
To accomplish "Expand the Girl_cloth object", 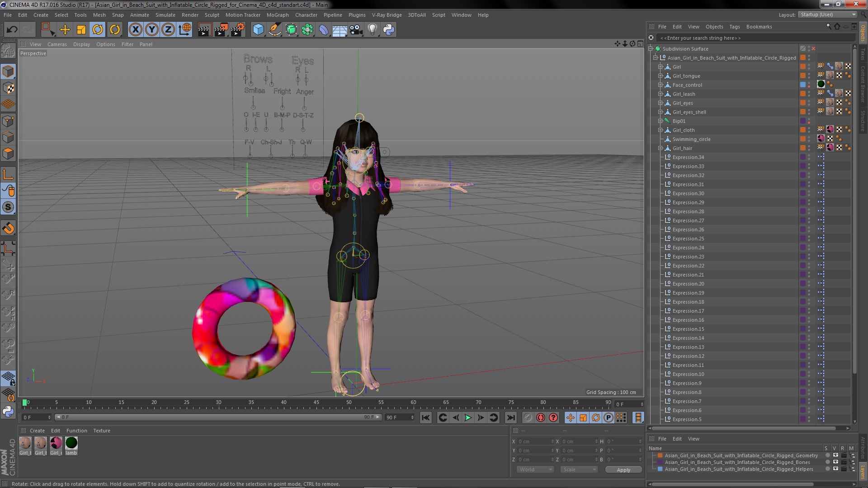I will tap(660, 130).
